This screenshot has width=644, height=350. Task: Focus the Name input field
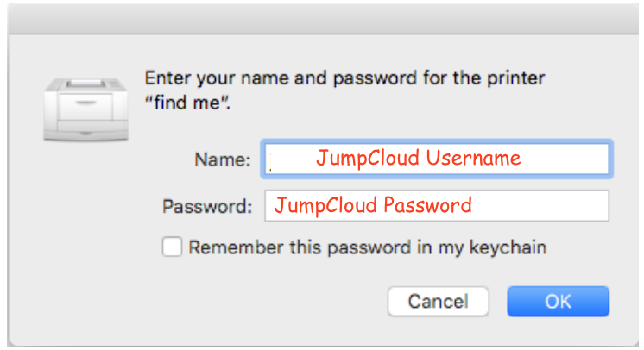coord(437,159)
